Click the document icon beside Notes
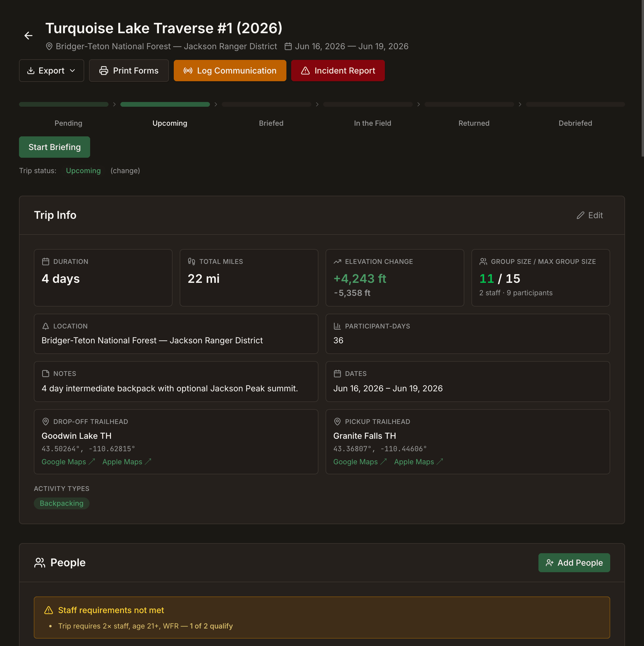Viewport: 644px width, 646px height. pos(45,374)
